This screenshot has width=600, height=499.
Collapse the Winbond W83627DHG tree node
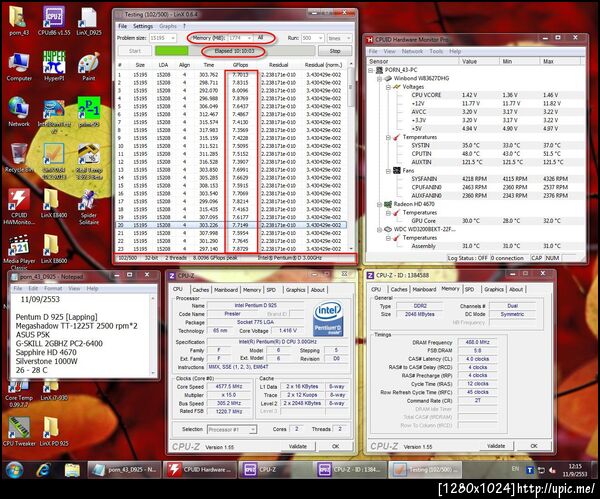[379, 79]
